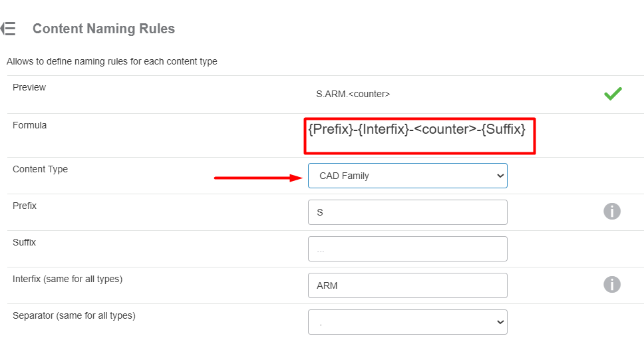Click the Content Naming Rules heading

click(x=104, y=29)
